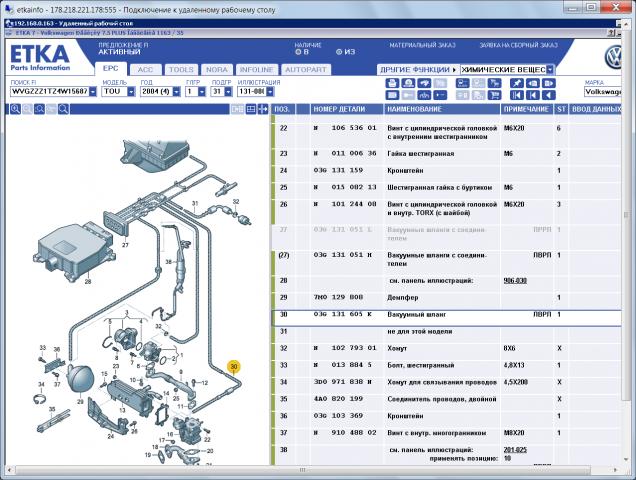Select part number 03G 103 369

[x=338, y=416]
